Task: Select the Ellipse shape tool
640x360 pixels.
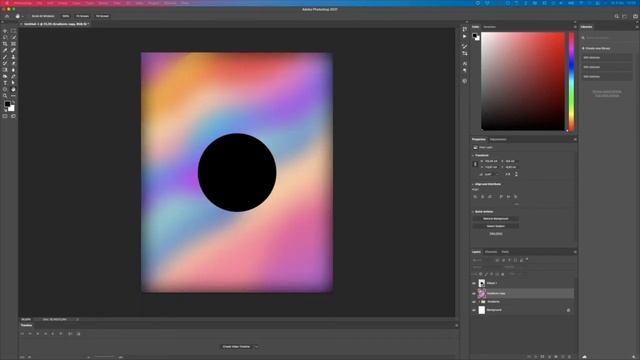Action: 5,89
